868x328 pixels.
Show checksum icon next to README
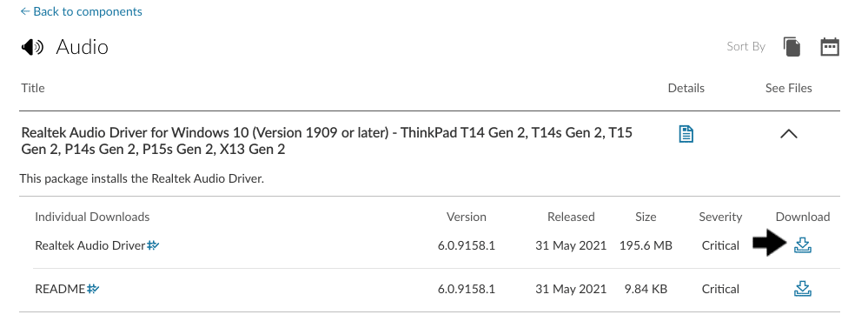pyautogui.click(x=93, y=288)
